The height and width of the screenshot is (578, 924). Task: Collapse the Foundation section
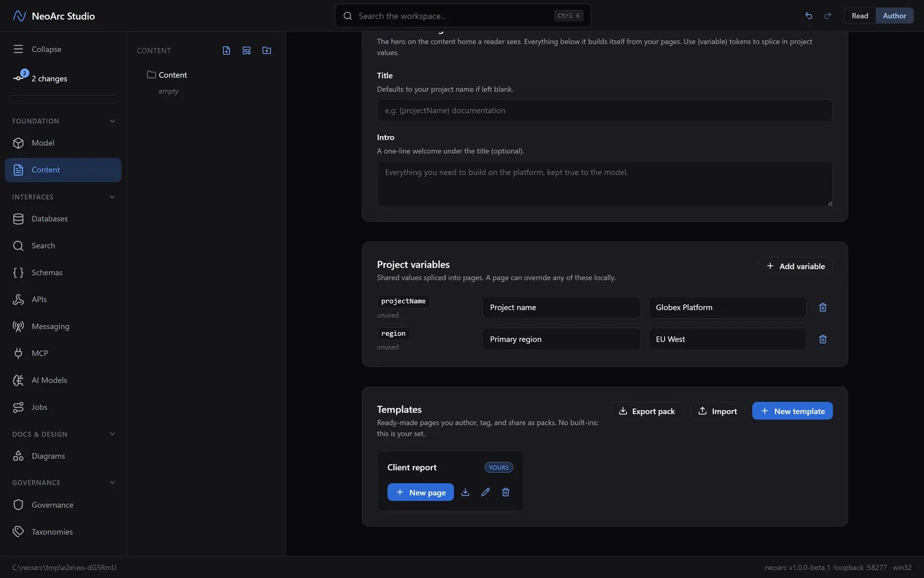113,121
